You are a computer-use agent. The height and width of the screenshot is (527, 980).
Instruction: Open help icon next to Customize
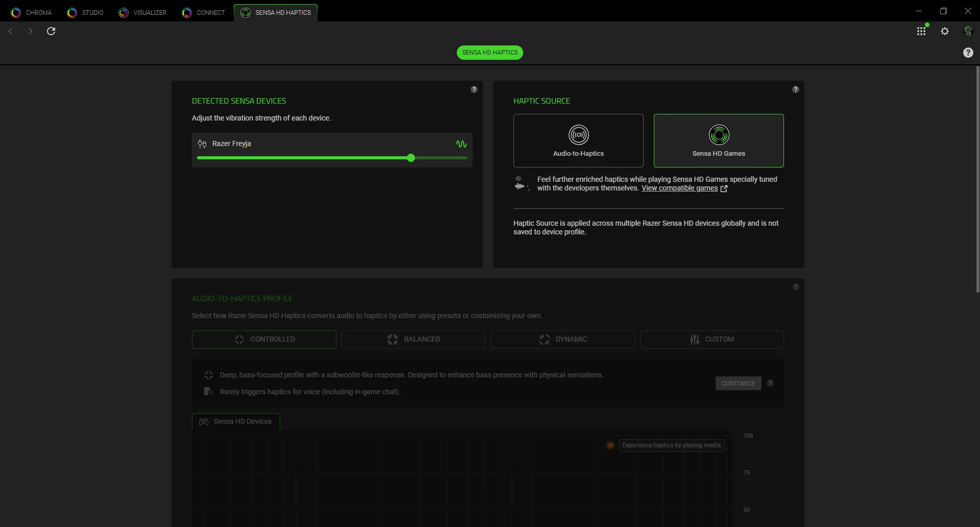770,384
